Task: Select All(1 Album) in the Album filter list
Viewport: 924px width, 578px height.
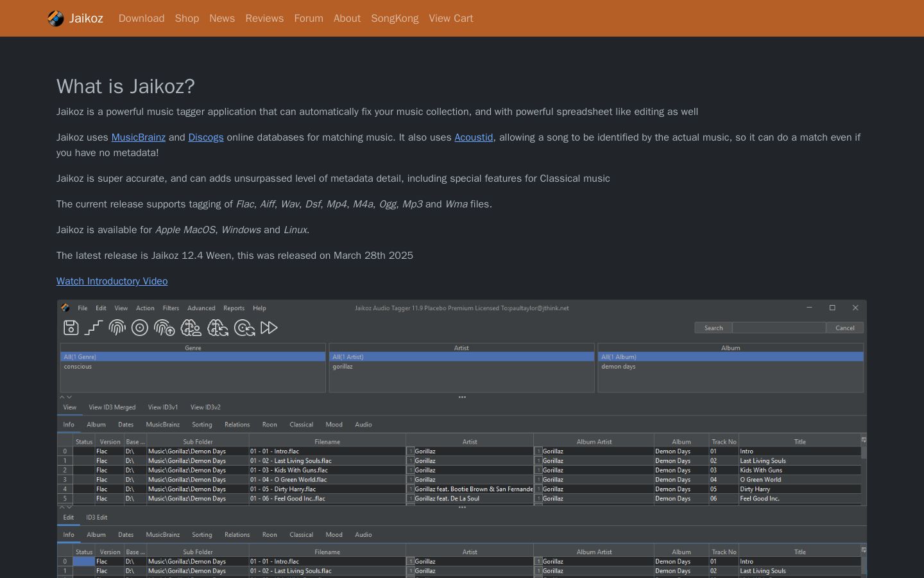Action: point(731,357)
